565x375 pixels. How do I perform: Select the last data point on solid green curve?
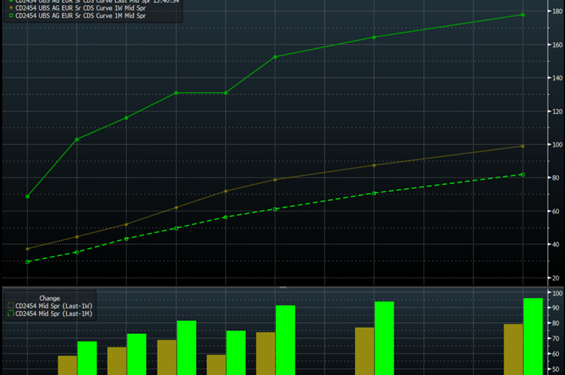tap(523, 15)
